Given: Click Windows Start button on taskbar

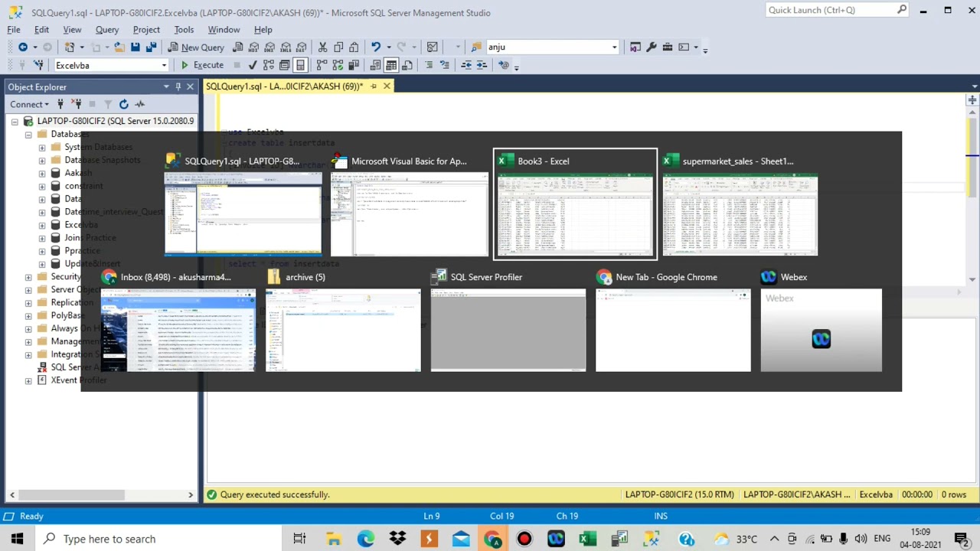Looking at the screenshot, I should pos(17,539).
